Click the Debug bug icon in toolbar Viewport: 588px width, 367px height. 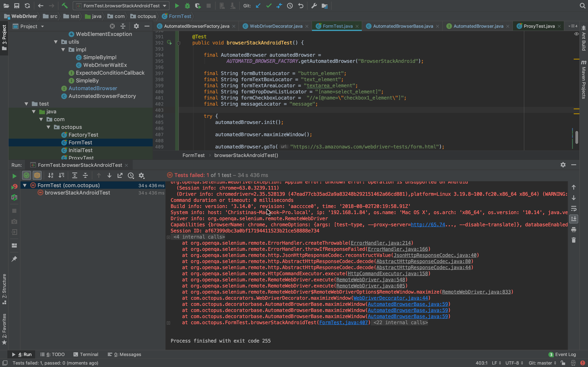pyautogui.click(x=187, y=6)
